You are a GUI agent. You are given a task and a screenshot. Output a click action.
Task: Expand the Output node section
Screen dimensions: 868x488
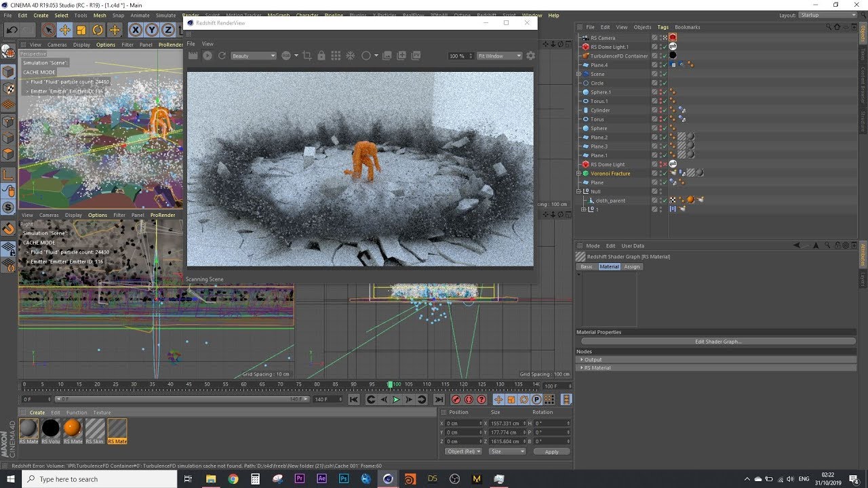point(716,360)
